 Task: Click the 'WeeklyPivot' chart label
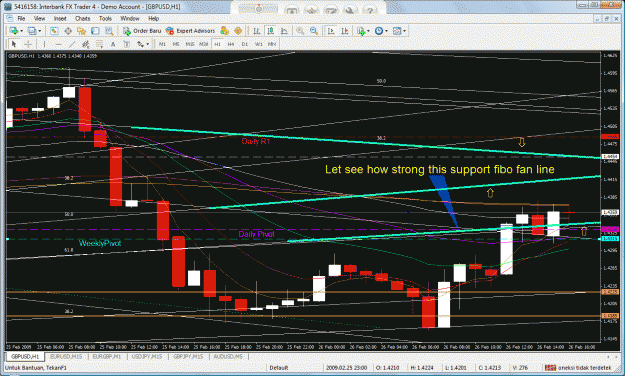pos(100,243)
